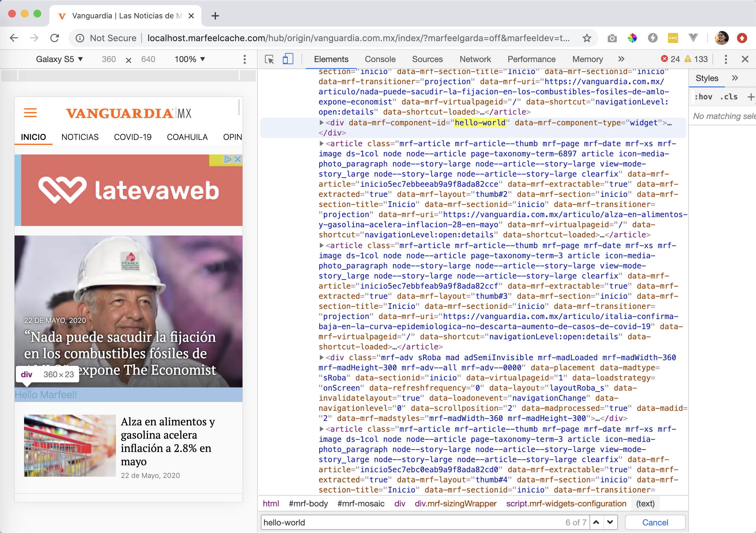Activate the inspect element picker
The image size is (756, 533).
(x=269, y=59)
